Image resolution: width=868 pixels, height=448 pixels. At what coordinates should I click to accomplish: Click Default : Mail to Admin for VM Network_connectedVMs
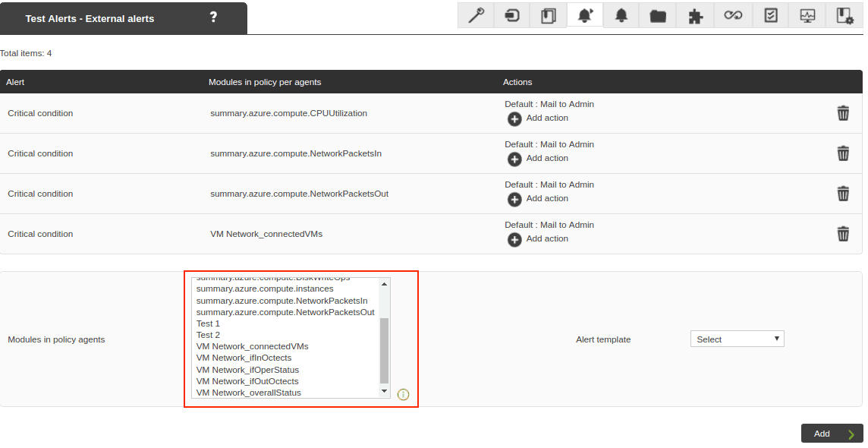point(549,225)
